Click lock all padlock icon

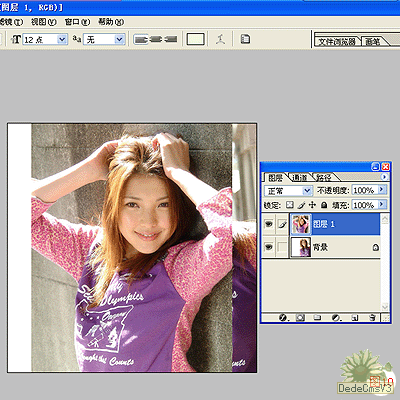324,205
